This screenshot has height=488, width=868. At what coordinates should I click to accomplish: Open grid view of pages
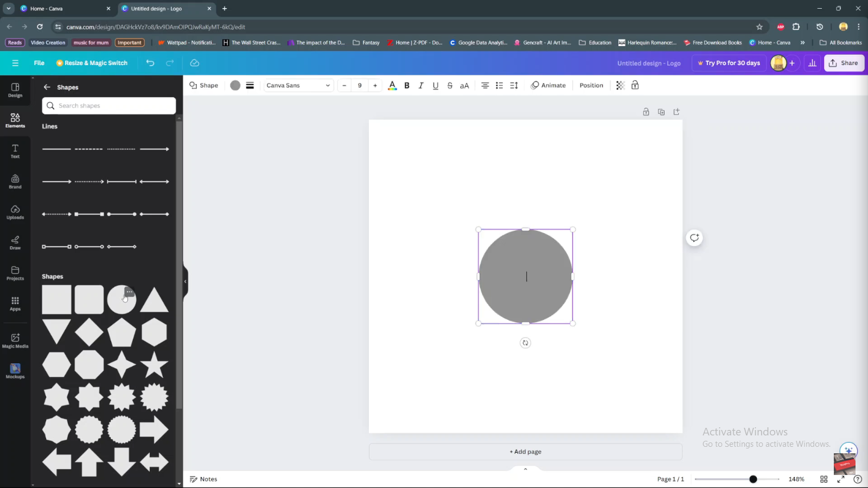click(x=824, y=479)
